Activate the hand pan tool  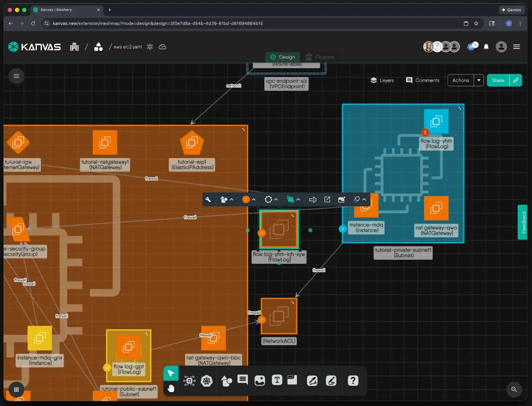tap(171, 388)
